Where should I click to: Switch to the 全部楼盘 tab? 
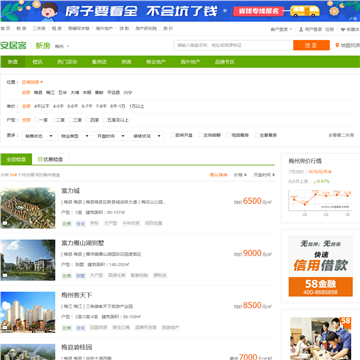(x=16, y=160)
